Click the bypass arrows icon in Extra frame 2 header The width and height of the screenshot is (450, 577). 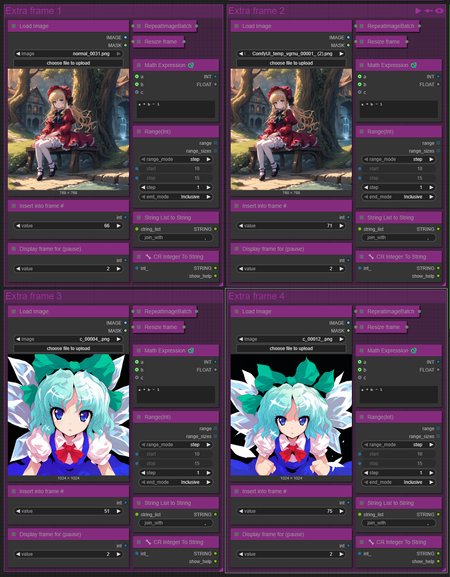429,11
